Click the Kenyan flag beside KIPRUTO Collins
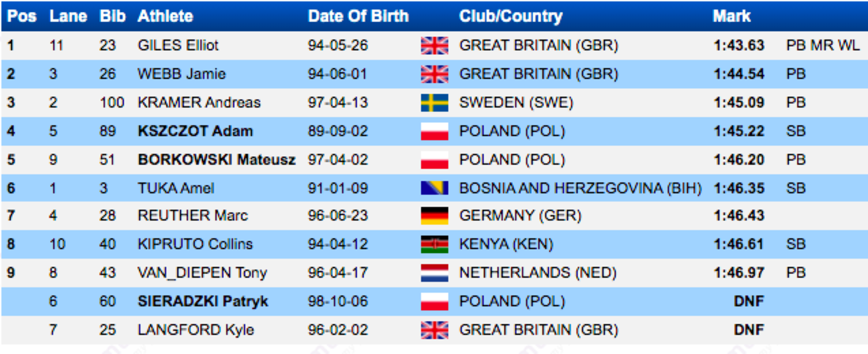The image size is (868, 354). tap(434, 244)
